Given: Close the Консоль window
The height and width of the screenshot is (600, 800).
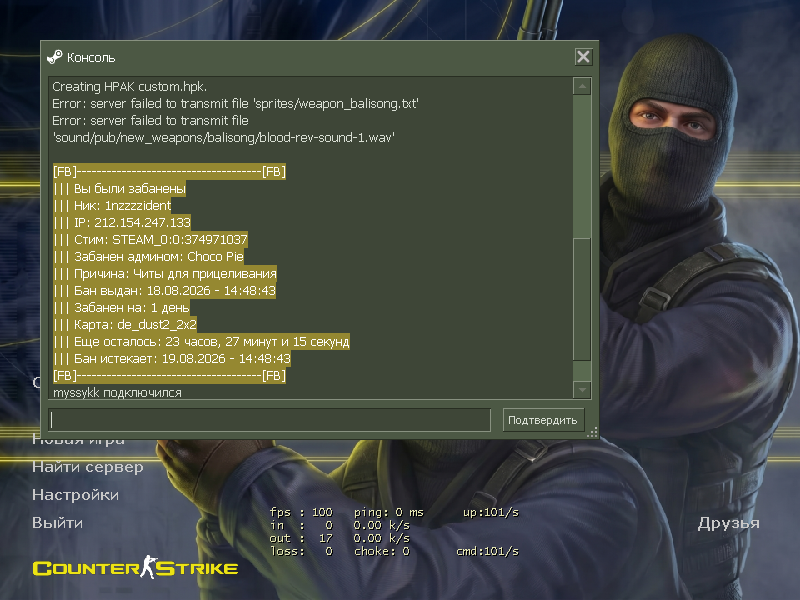Looking at the screenshot, I should (x=583, y=57).
